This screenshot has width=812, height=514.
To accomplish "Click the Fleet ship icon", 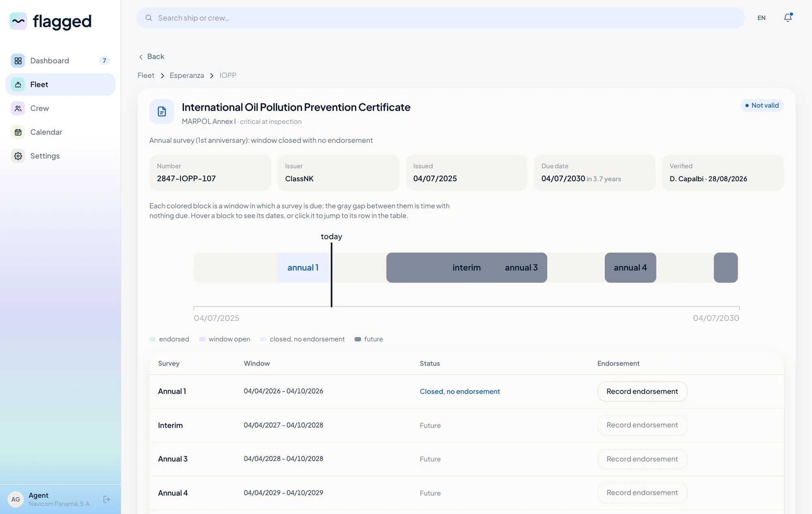I will tap(18, 84).
